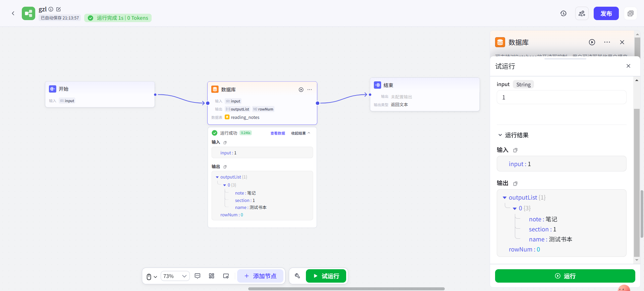
Task: Close the 试运行 test run panel
Action: tap(629, 66)
